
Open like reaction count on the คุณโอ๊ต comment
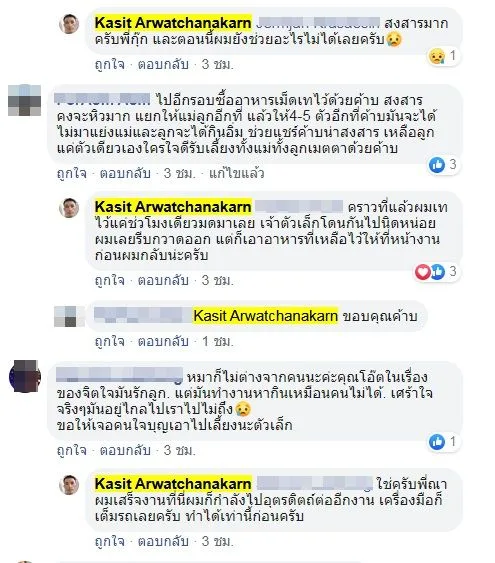click(x=444, y=442)
